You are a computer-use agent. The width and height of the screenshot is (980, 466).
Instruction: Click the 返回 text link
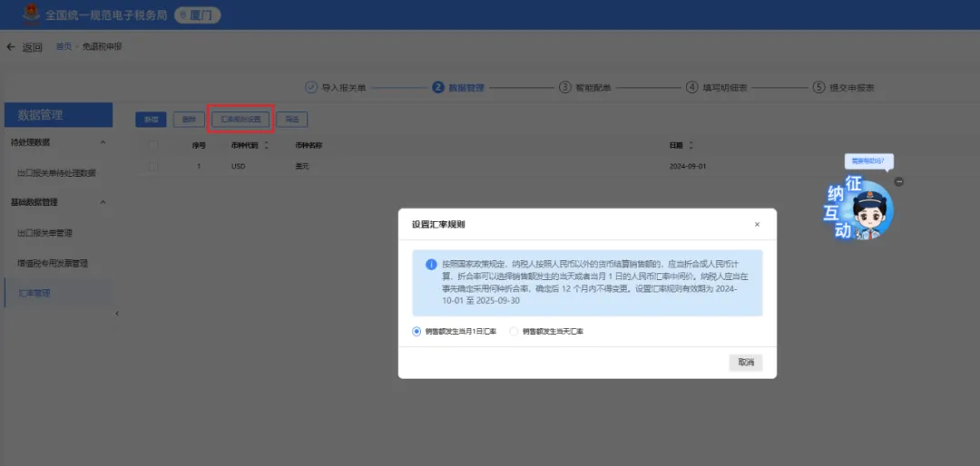coord(33,47)
